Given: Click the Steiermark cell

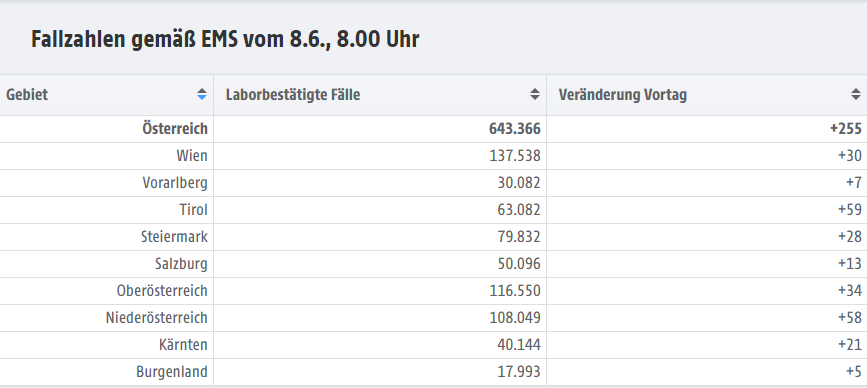Looking at the screenshot, I should [x=107, y=237].
